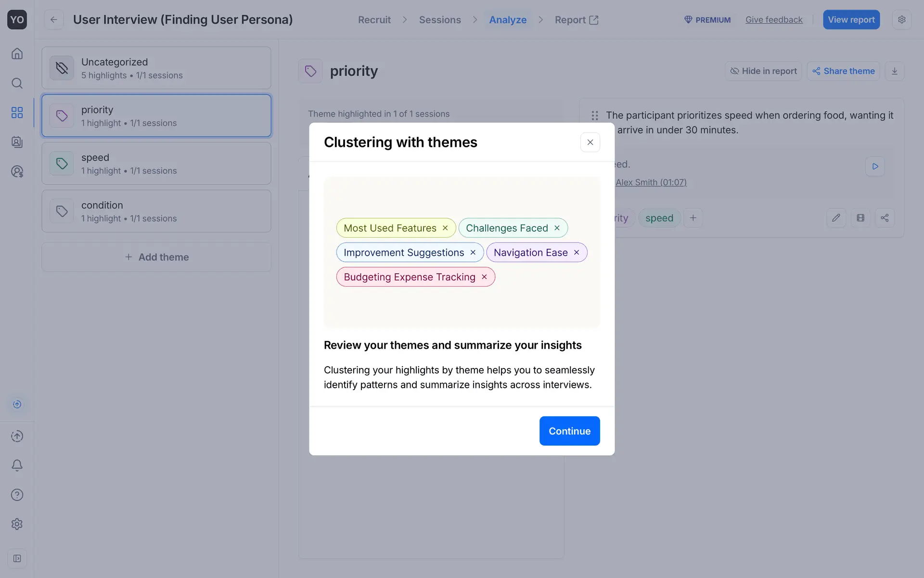Click the back arrow next to project title
This screenshot has height=578, width=924.
(53, 20)
